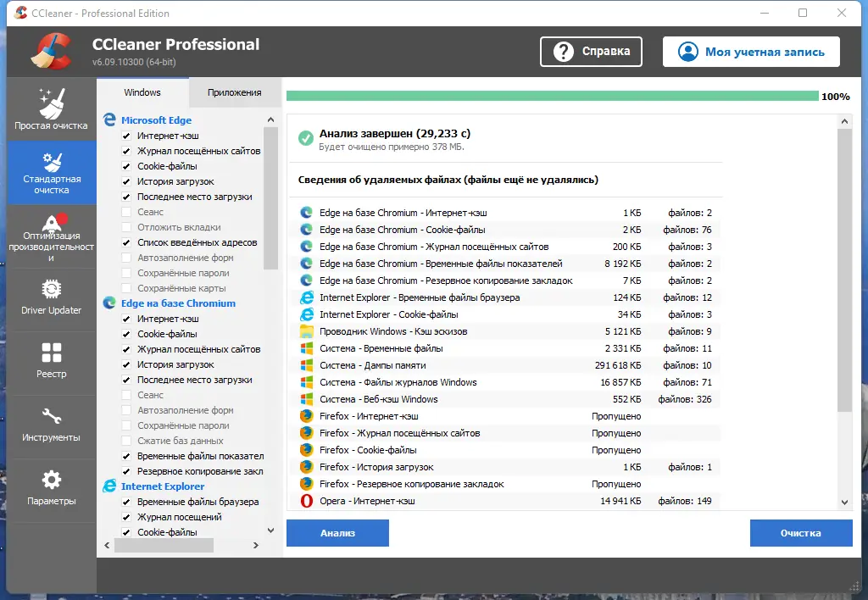Uncheck Временные файлы показателей checkbox
The width and height of the screenshot is (868, 600).
126,456
